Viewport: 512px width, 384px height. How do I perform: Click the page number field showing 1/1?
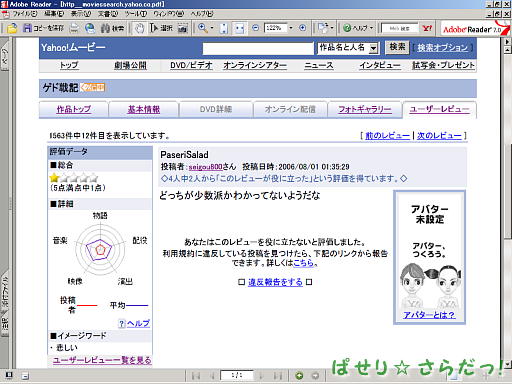(x=236, y=376)
